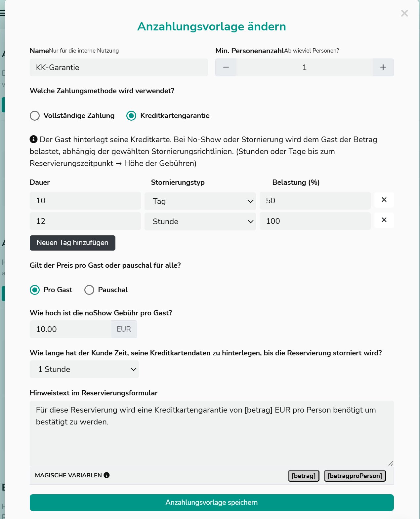420x519 pixels.
Task: Increase Min. Personenanzahl with plus button
Action: pyautogui.click(x=383, y=67)
